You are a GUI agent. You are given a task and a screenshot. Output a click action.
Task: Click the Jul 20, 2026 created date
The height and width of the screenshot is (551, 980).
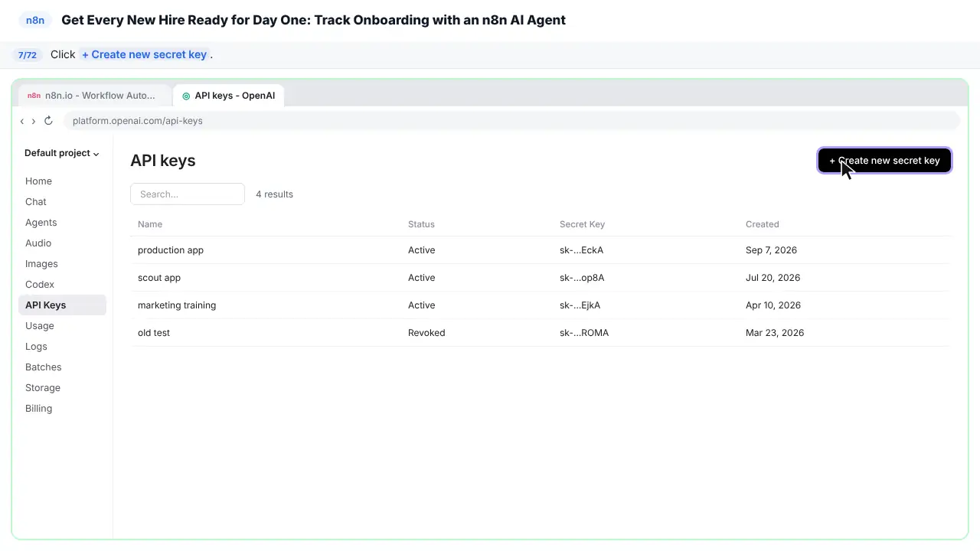pyautogui.click(x=773, y=278)
